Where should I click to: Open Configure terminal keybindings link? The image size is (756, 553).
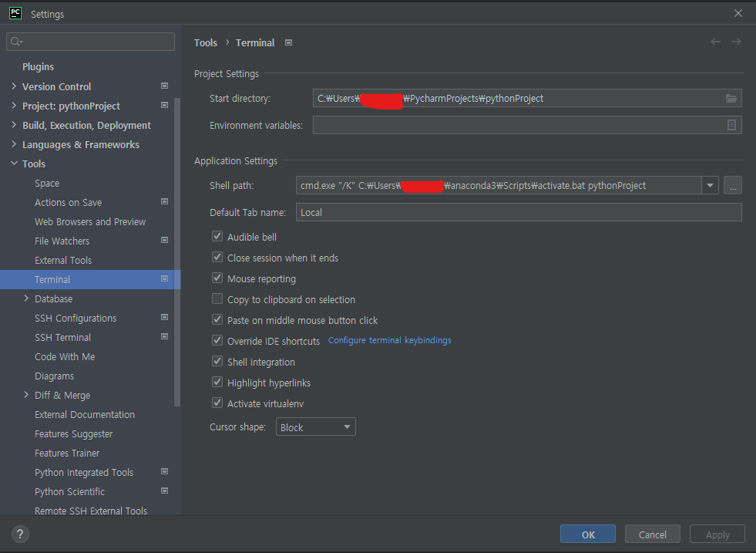point(390,340)
